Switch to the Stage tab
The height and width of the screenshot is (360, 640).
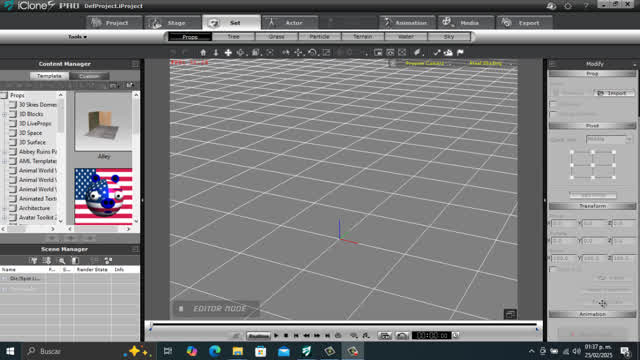(x=173, y=22)
